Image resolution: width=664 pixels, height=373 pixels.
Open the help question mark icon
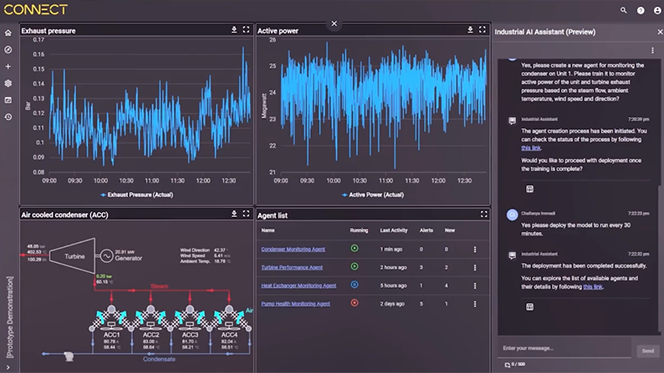tap(641, 10)
